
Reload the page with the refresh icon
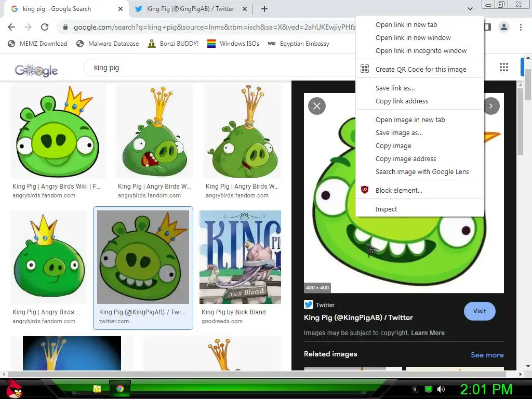pos(45,27)
